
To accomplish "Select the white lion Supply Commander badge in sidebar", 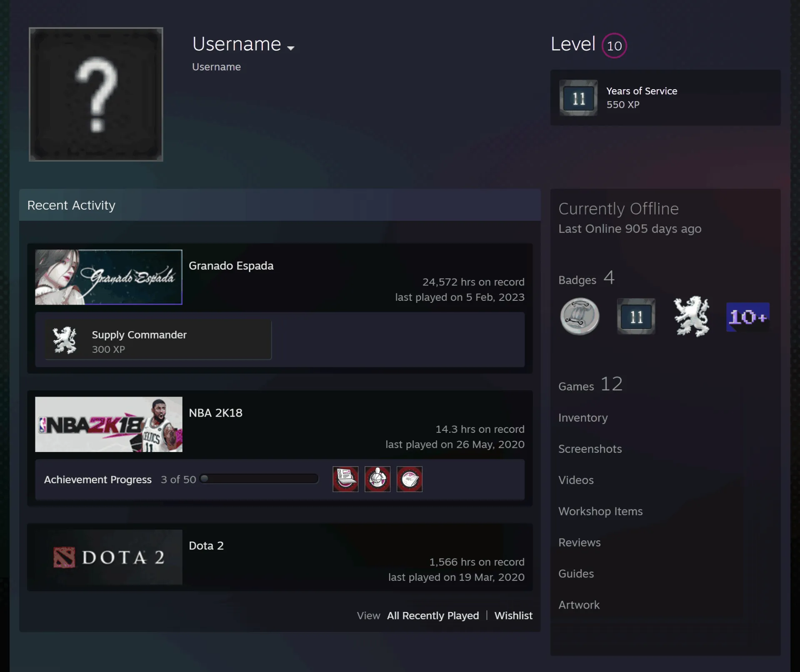I will (691, 317).
